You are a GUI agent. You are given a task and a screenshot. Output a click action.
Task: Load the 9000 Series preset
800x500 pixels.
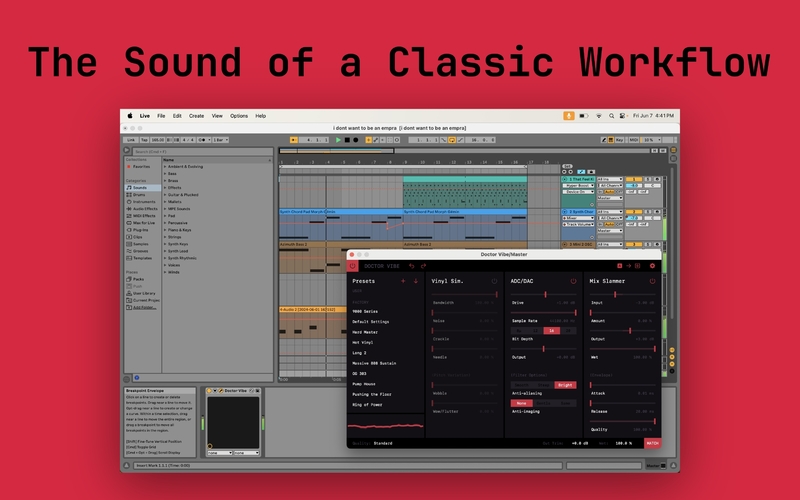(x=365, y=311)
